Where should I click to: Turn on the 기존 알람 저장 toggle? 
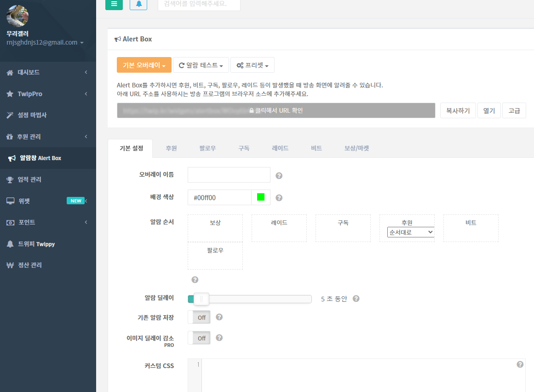[x=199, y=317]
